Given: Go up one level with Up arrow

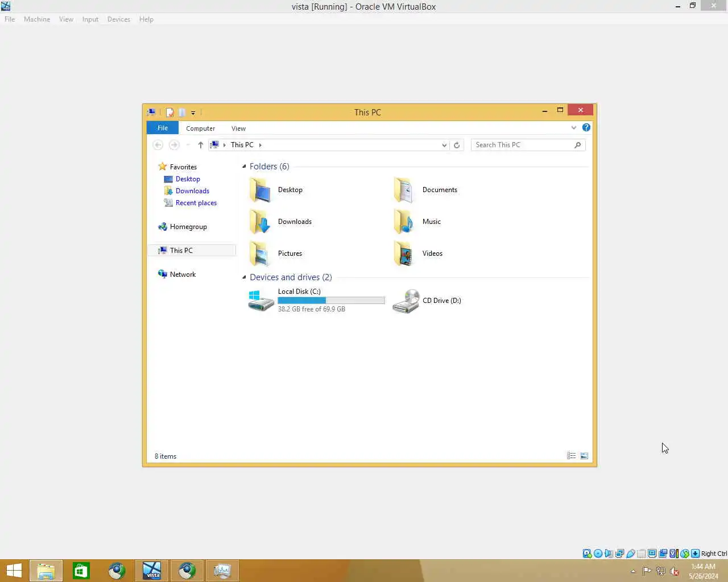Looking at the screenshot, I should (200, 145).
